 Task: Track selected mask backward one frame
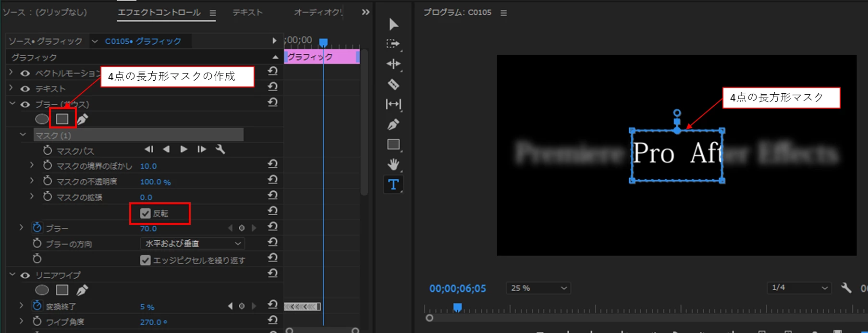[x=149, y=149]
